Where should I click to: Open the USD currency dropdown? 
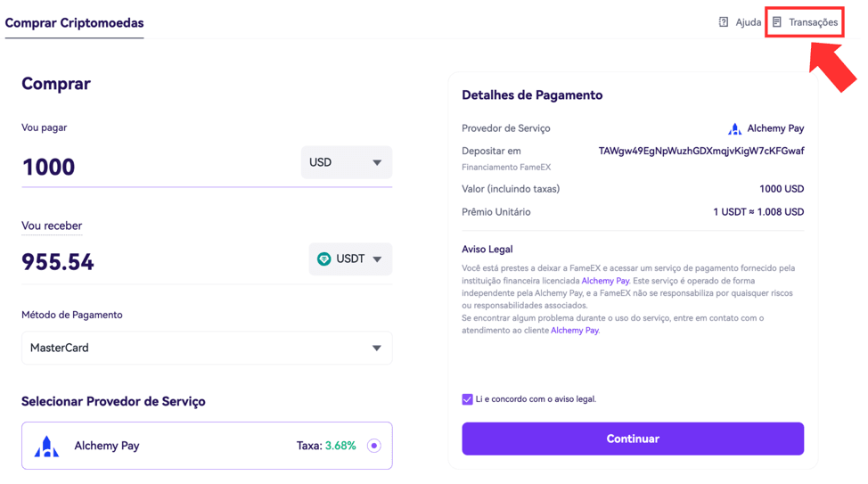tap(347, 162)
